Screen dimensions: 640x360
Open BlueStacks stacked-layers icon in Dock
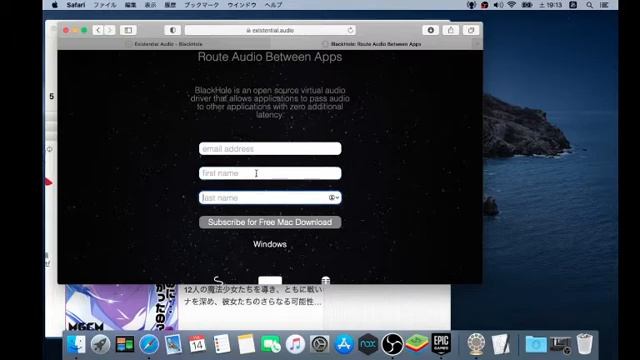pos(417,344)
